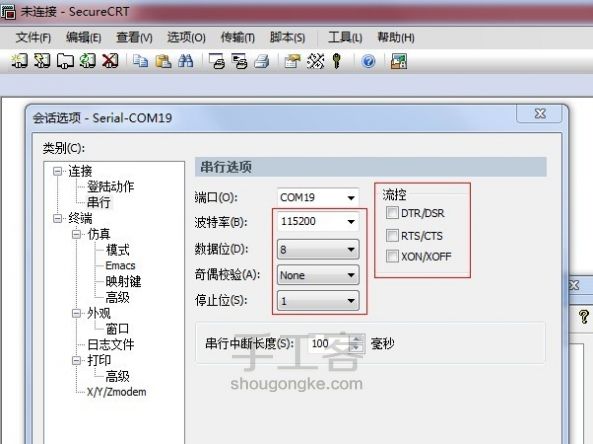593x444 pixels.
Task: Select 窗口 in the category tree
Action: (x=118, y=329)
